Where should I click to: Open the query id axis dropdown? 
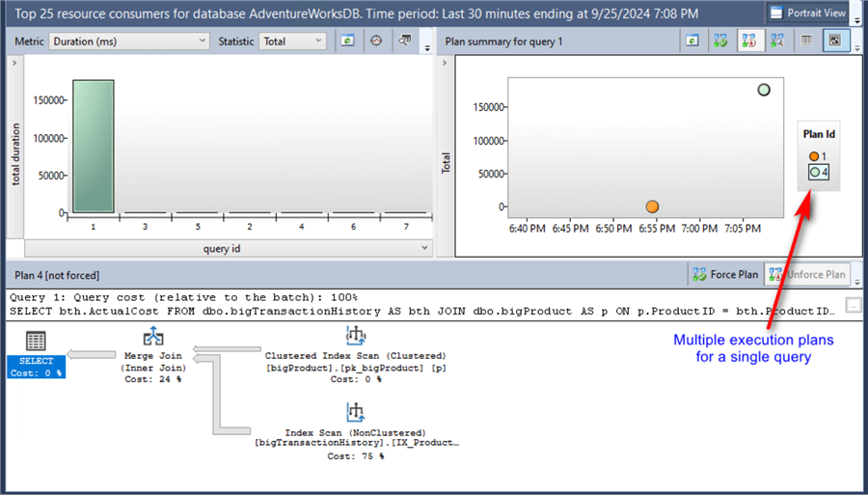pos(229,249)
